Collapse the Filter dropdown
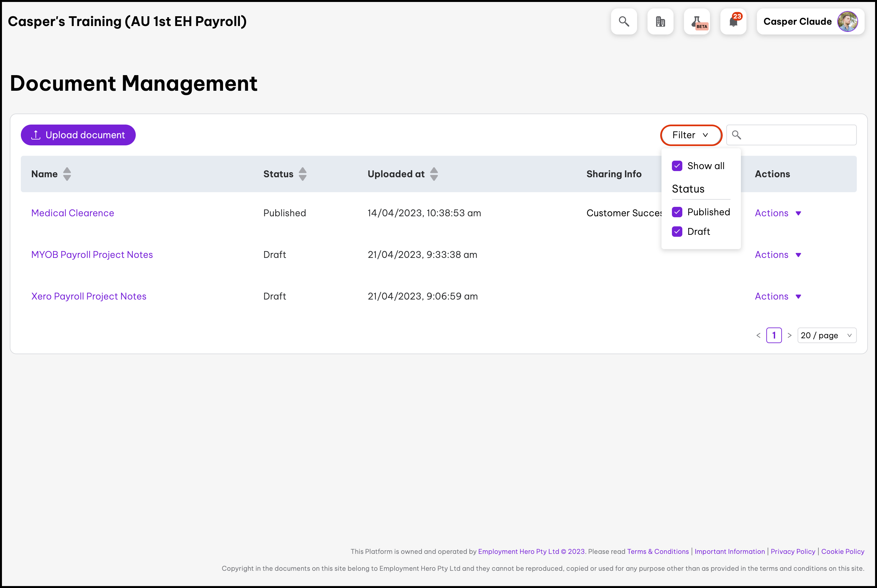 pyautogui.click(x=690, y=135)
